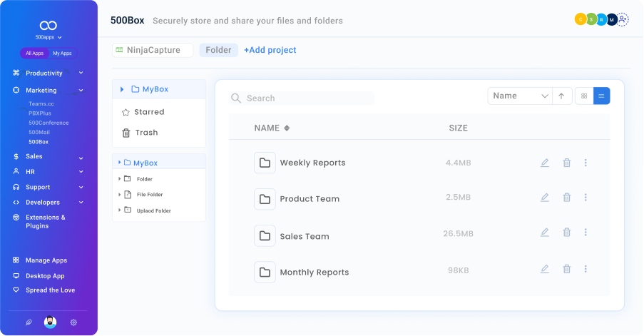The width and height of the screenshot is (644, 336).
Task: Click the edit pencil for Weekly Reports
Action: [x=545, y=163]
